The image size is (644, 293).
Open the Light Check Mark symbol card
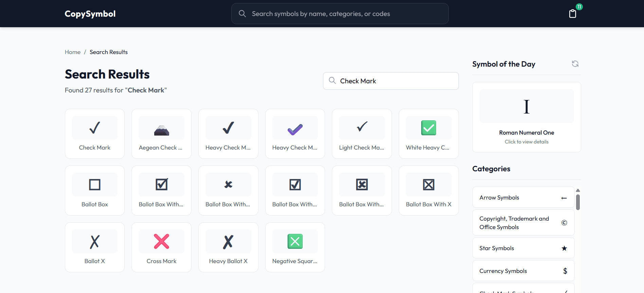tap(362, 134)
